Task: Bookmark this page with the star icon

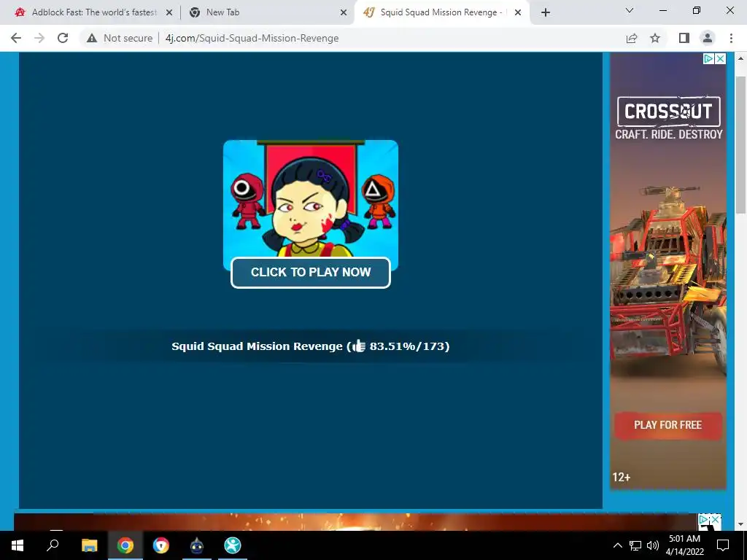Action: click(655, 38)
